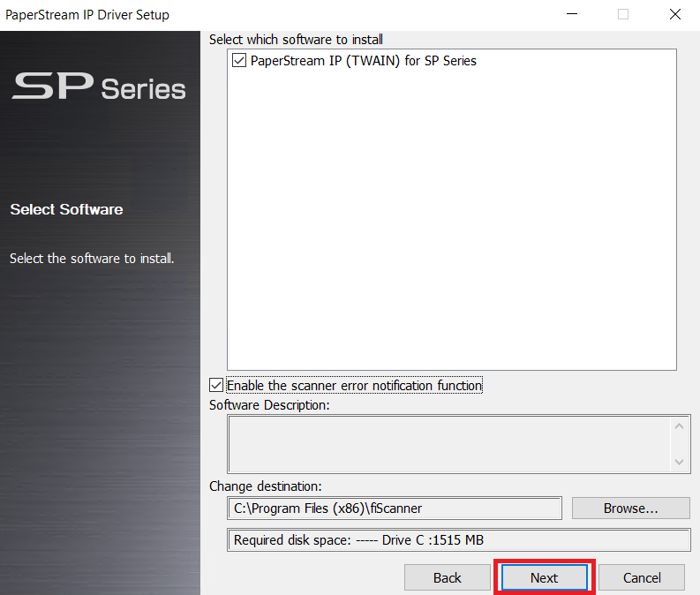The width and height of the screenshot is (700, 595).
Task: Open the Browse... destination dialog
Action: [x=630, y=508]
